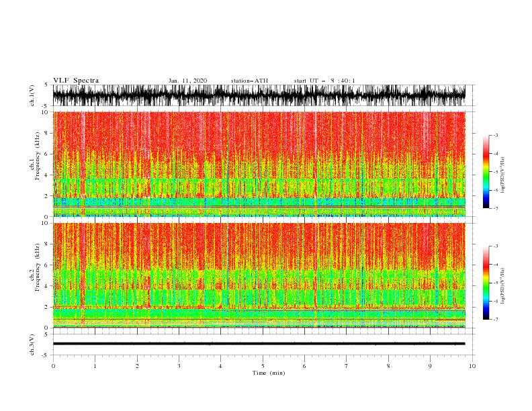Click the ch.2 Frequency (kHz) axis label
Viewport: 532px width, 411px height.
tap(35, 267)
